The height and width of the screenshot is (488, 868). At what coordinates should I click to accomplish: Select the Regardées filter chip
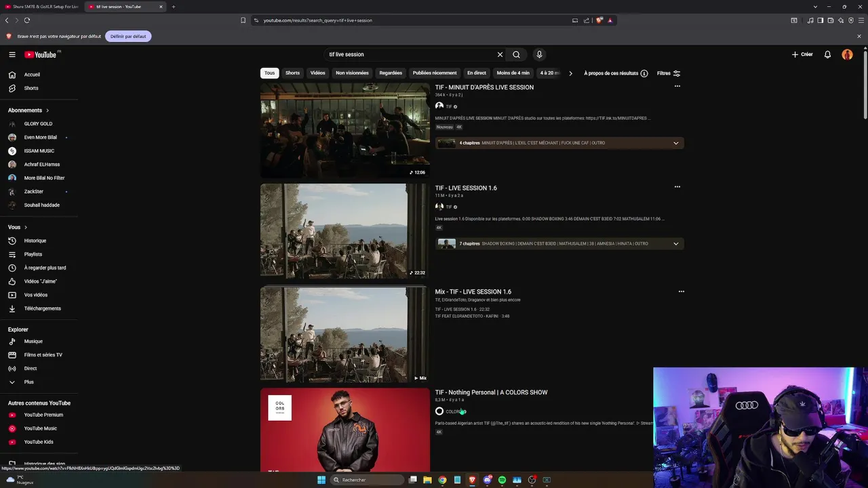click(391, 73)
